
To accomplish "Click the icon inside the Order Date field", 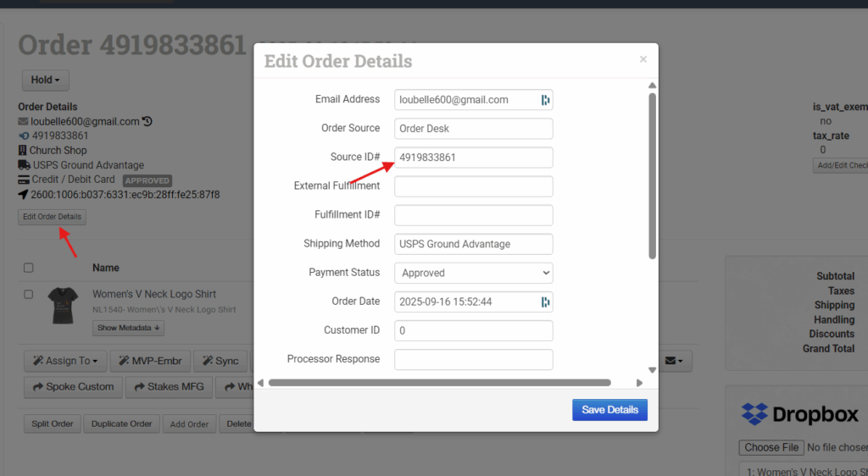I will [545, 302].
